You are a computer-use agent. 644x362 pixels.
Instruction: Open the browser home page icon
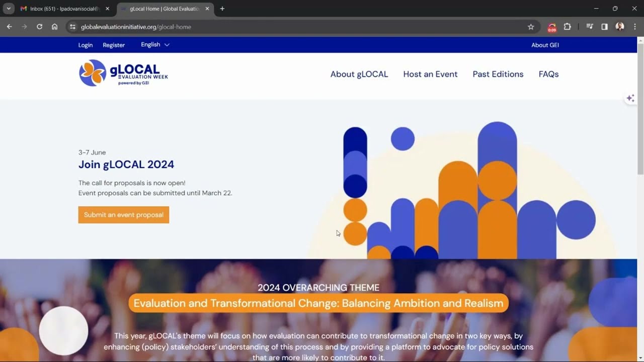click(x=54, y=27)
